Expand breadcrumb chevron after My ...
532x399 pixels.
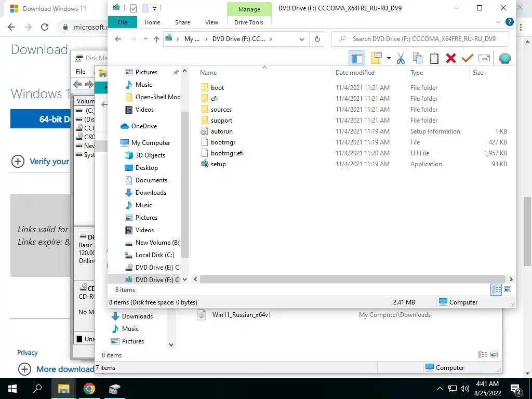coord(206,39)
